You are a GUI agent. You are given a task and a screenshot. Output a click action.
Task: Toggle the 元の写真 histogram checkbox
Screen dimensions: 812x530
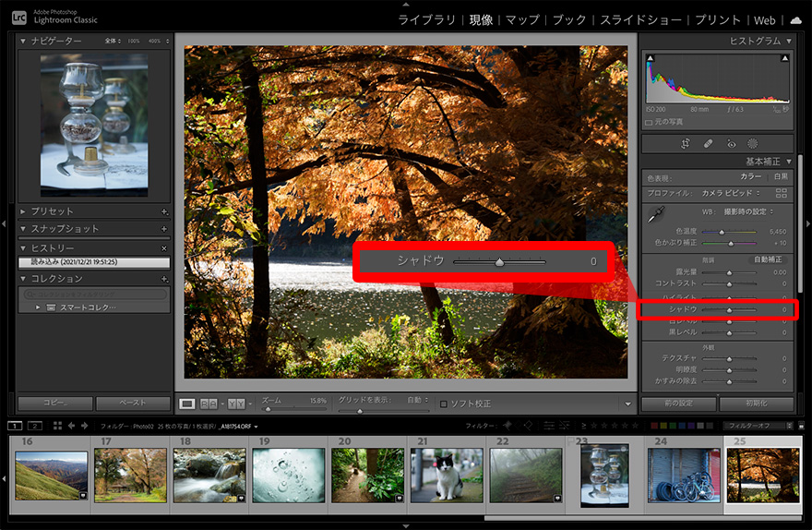(650, 122)
